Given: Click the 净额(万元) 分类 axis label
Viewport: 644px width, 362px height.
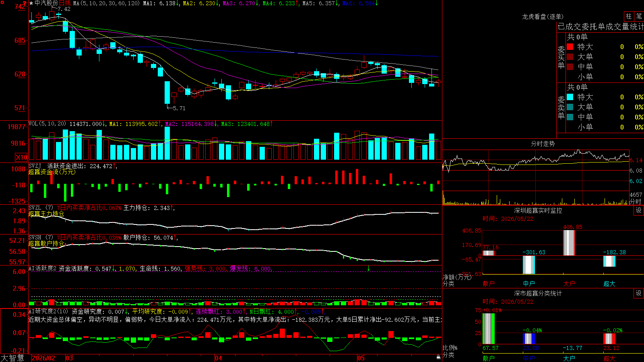Looking at the screenshot, I should [x=457, y=280].
